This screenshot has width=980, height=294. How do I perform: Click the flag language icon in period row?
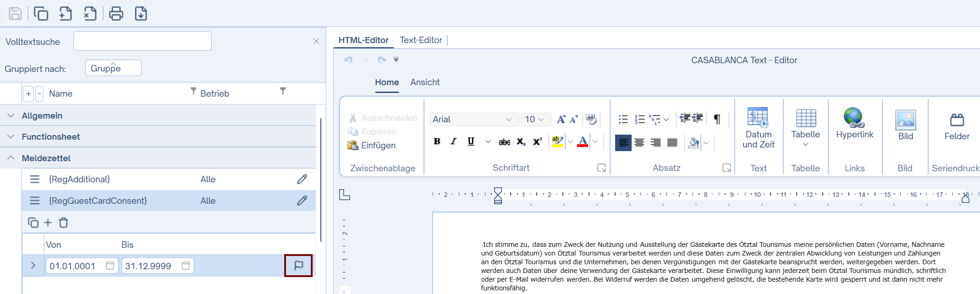tap(298, 266)
